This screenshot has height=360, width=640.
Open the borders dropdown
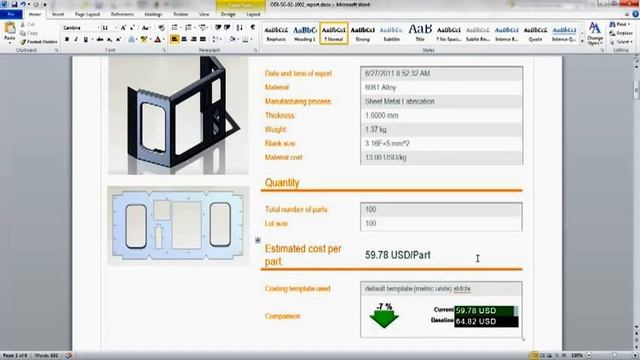[246, 40]
